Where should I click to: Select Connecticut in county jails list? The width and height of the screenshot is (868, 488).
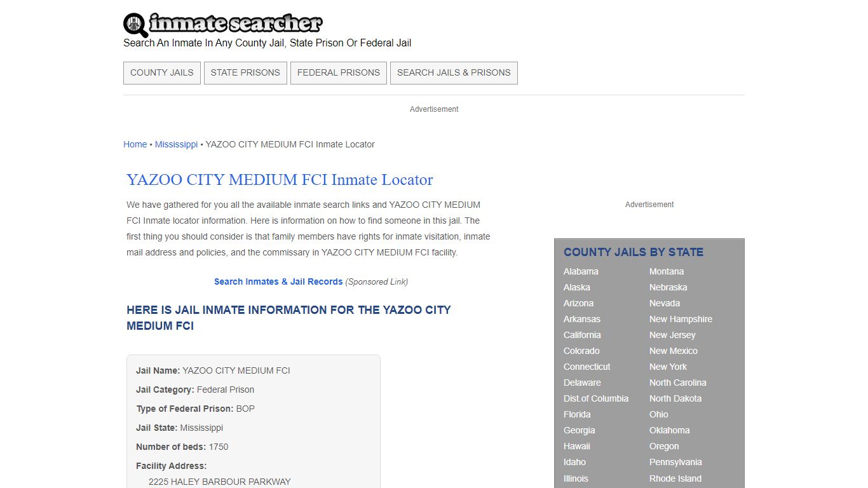coord(587,367)
